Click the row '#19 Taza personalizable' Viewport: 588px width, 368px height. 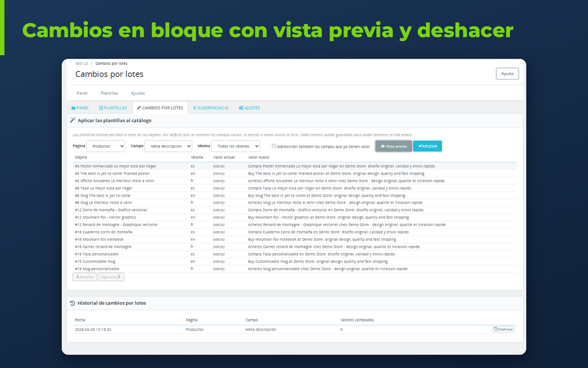[x=294, y=254]
